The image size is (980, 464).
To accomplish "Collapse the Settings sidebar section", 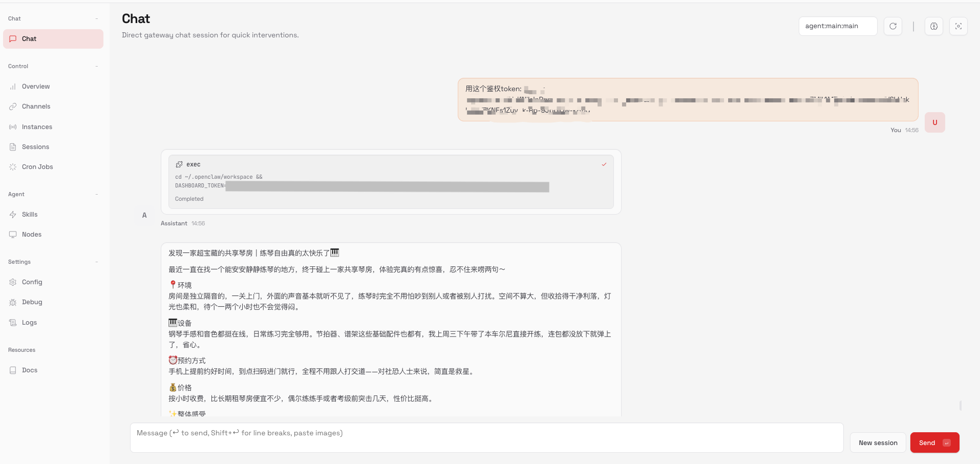I will pyautogui.click(x=96, y=262).
